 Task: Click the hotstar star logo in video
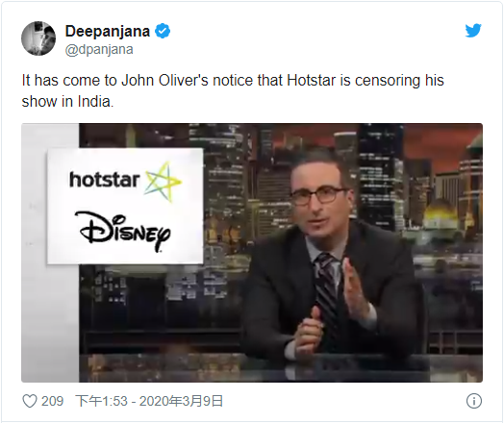[x=164, y=181]
